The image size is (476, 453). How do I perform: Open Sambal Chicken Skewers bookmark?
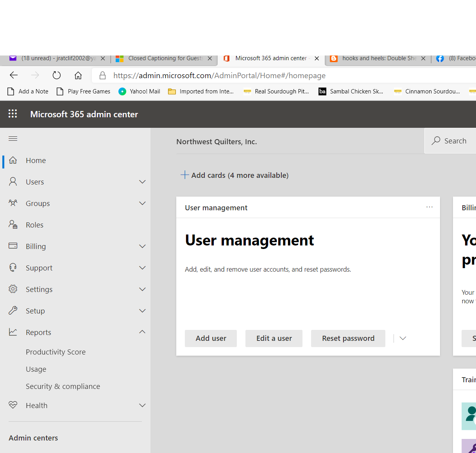pos(351,91)
